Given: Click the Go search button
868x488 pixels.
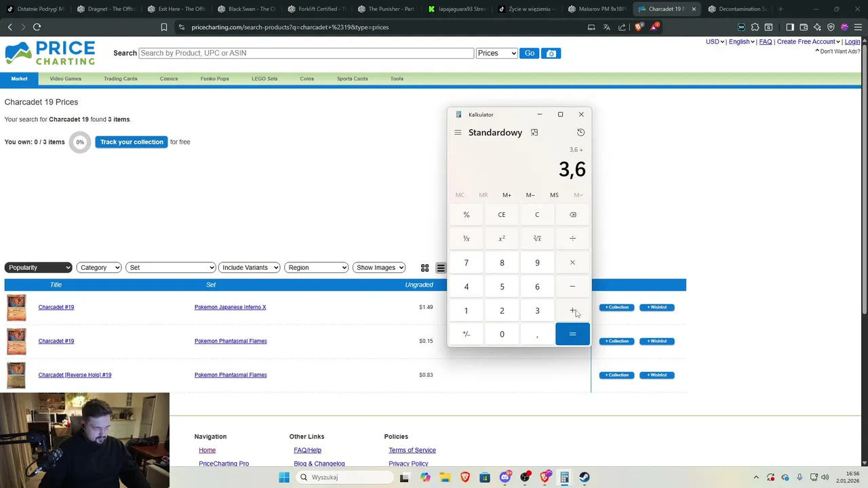Looking at the screenshot, I should pos(530,54).
